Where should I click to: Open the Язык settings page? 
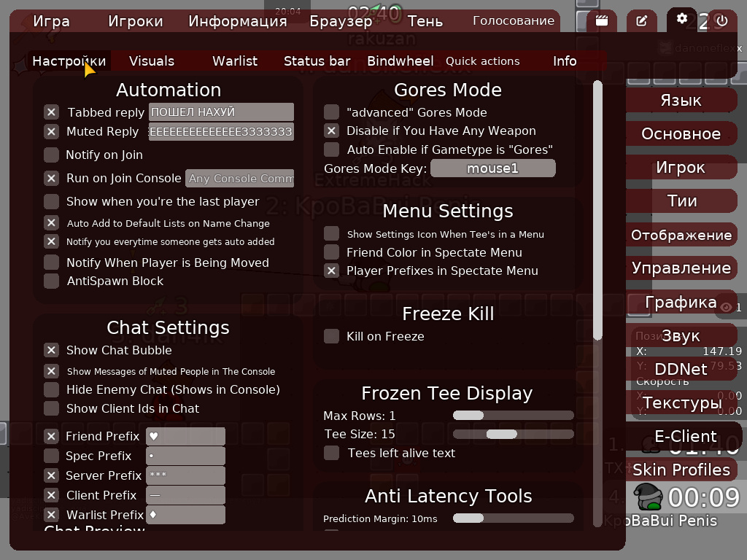pos(681,100)
